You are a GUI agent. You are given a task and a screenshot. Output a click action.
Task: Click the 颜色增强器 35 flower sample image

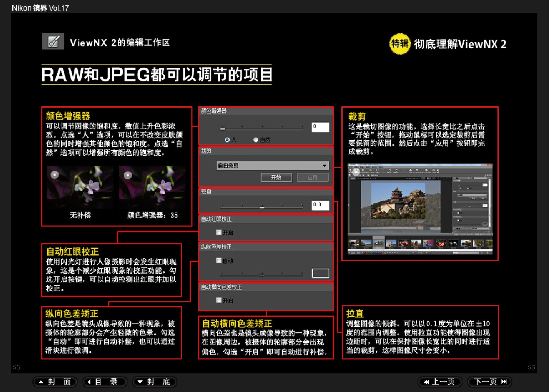[152, 187]
